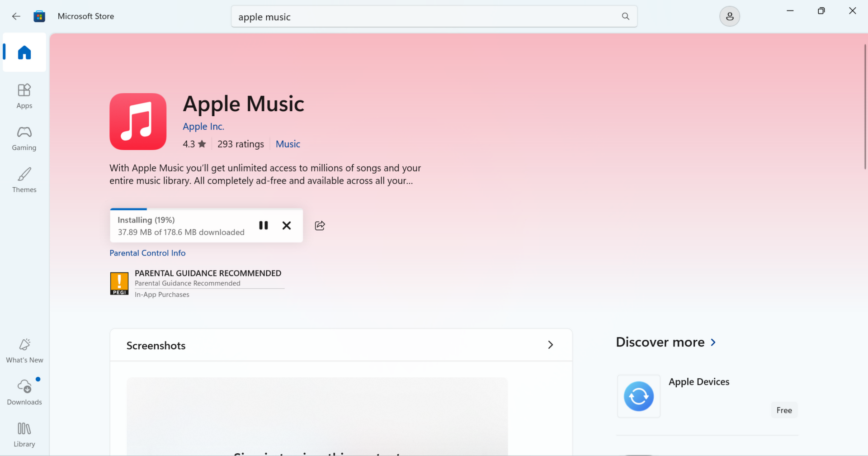Restore down the Microsoft Store window
The width and height of the screenshot is (868, 456).
(x=821, y=11)
